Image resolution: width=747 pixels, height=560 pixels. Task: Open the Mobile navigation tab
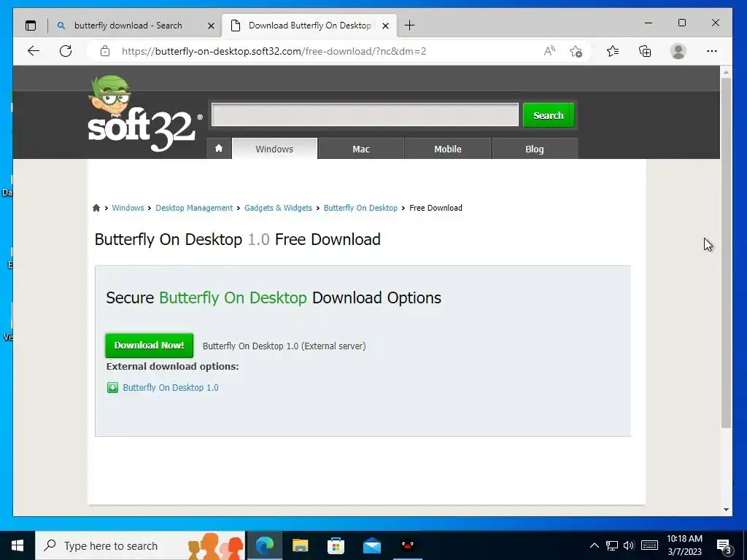tap(448, 149)
